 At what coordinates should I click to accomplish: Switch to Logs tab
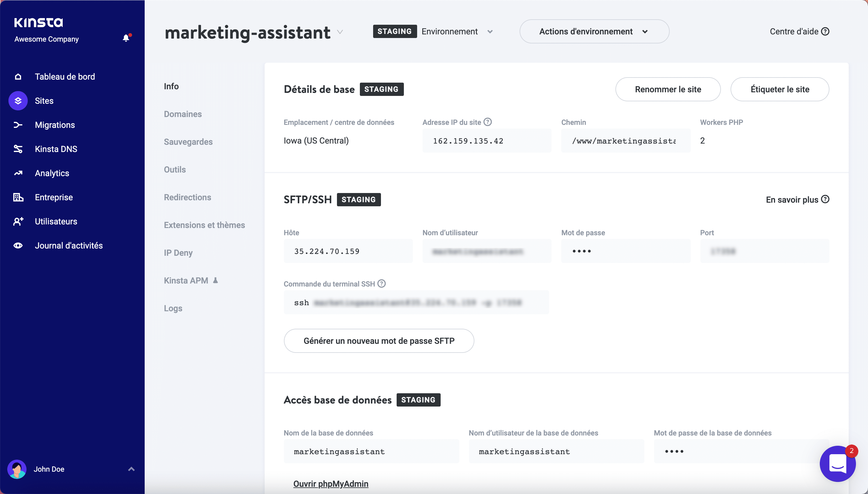[x=173, y=309]
